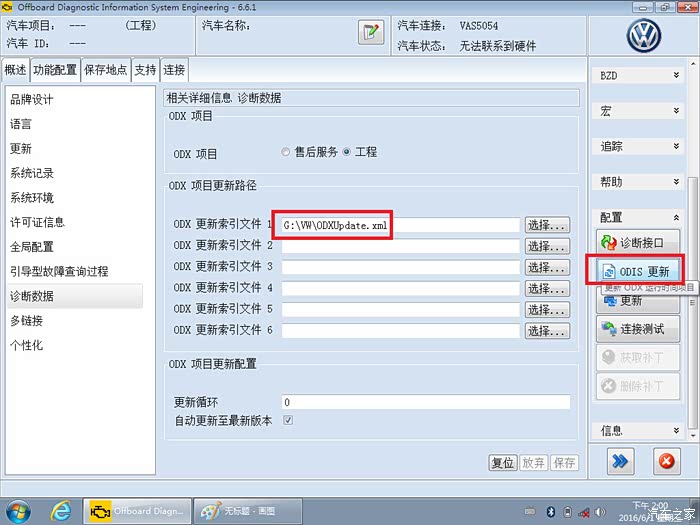Select 许可证信息 in the left list
700x525 pixels.
click(x=75, y=222)
